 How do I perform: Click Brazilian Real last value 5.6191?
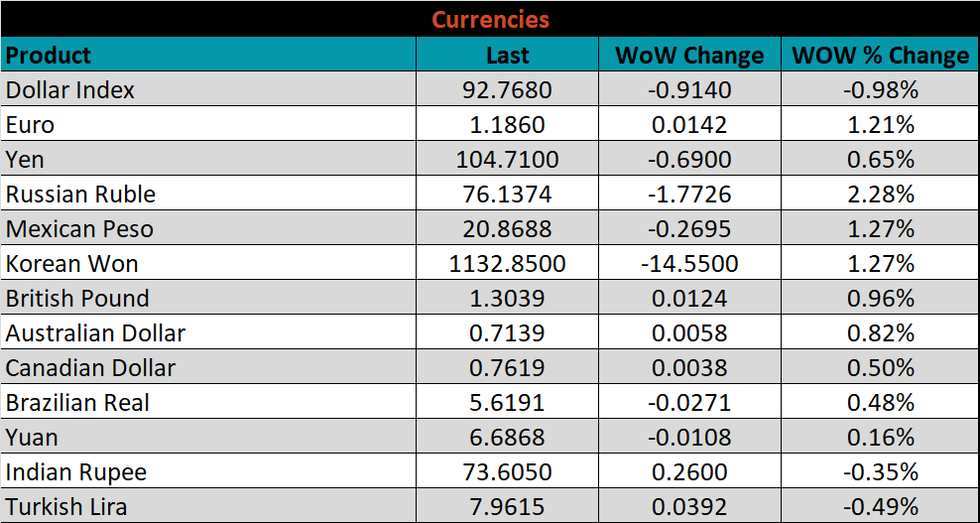[507, 403]
